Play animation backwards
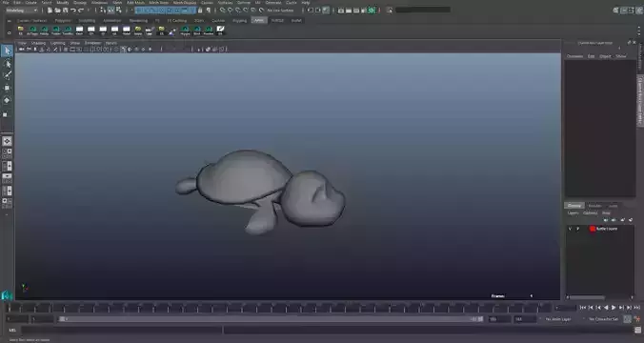Viewport: 644px width, 343px height. click(606, 307)
